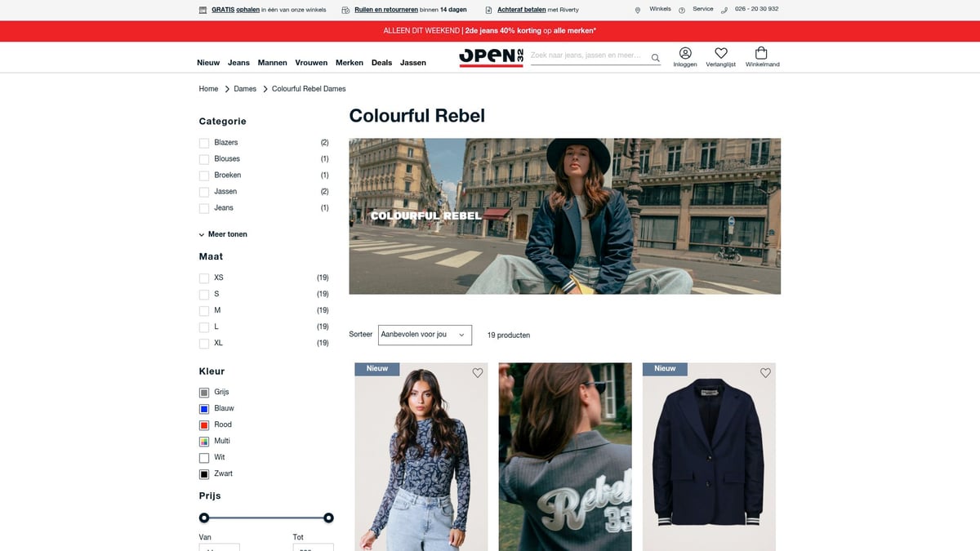Image resolution: width=980 pixels, height=551 pixels.
Task: Click the Winkels location pin icon
Action: click(x=638, y=10)
